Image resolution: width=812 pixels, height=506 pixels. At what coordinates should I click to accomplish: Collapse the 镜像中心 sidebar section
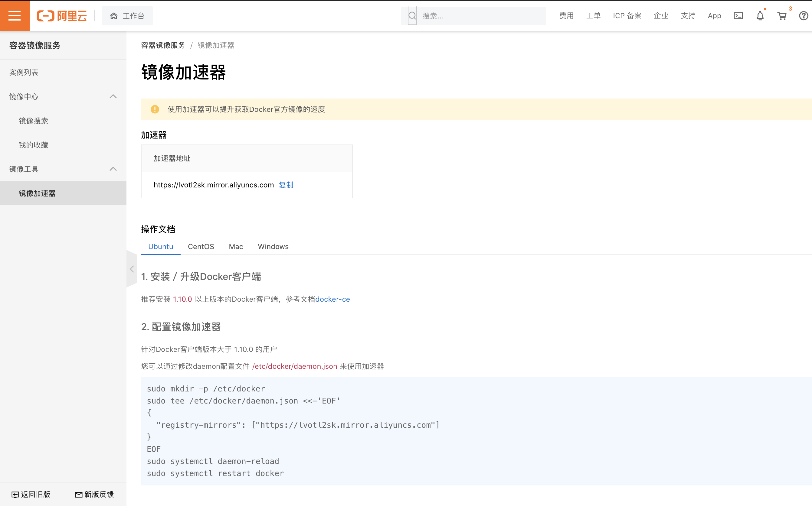[x=113, y=96]
